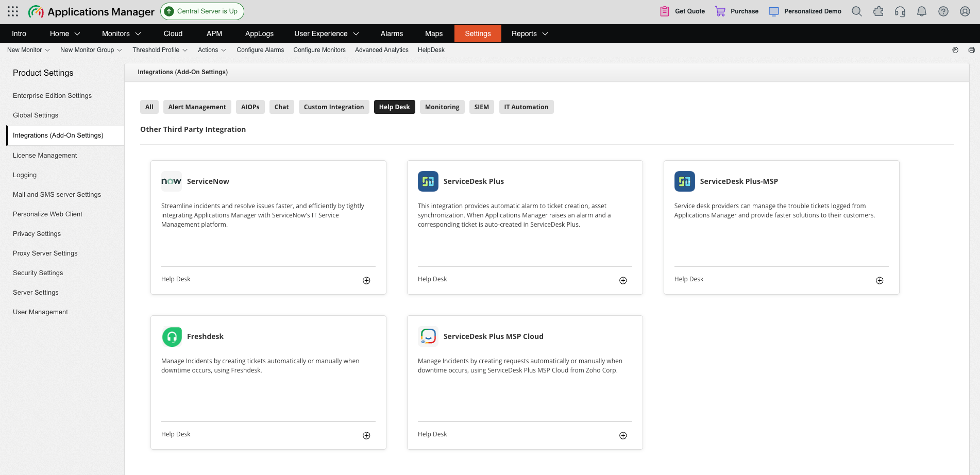
Task: Select the Settings tab
Action: [x=478, y=33]
